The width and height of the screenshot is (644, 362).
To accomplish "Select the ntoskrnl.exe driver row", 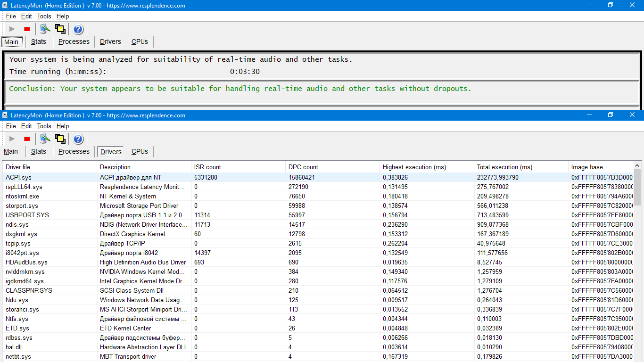I will coord(22,196).
